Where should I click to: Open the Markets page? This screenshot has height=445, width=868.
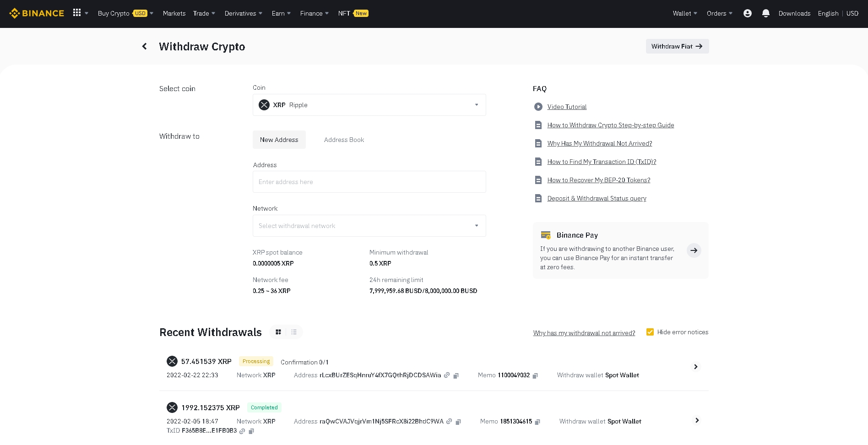pos(174,13)
